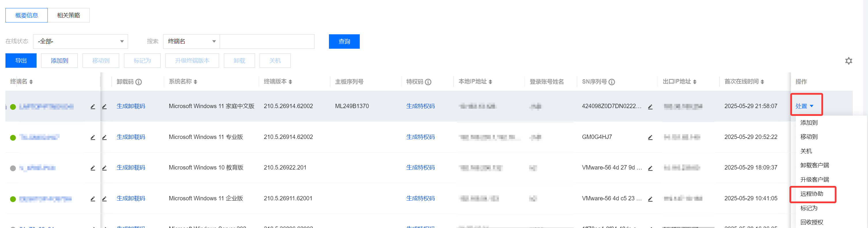868x228 pixels.
Task: Open the 在线状态 dropdown
Action: coord(81,42)
